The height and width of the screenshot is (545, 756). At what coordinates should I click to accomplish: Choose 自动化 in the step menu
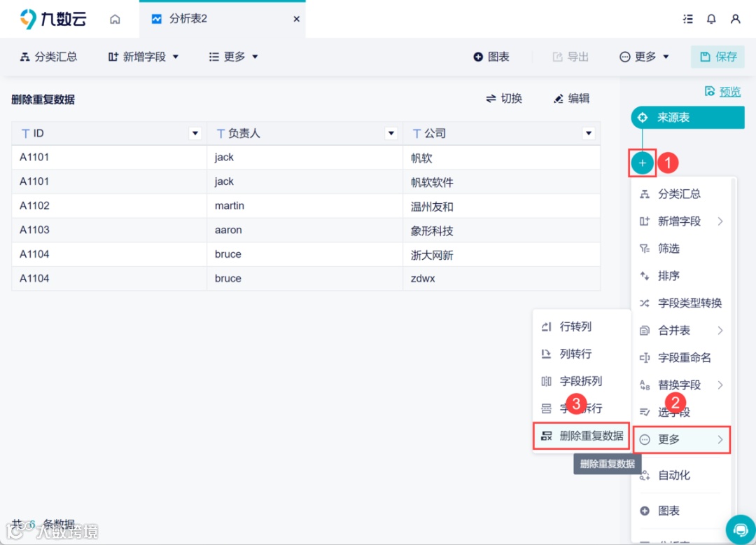click(x=681, y=475)
